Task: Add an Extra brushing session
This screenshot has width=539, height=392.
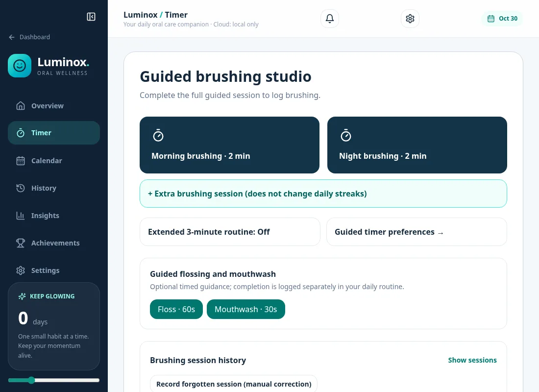Action: (323, 194)
